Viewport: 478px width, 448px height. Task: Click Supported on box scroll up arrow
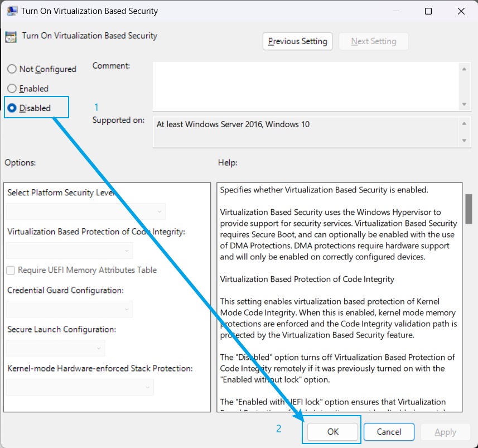tap(464, 123)
